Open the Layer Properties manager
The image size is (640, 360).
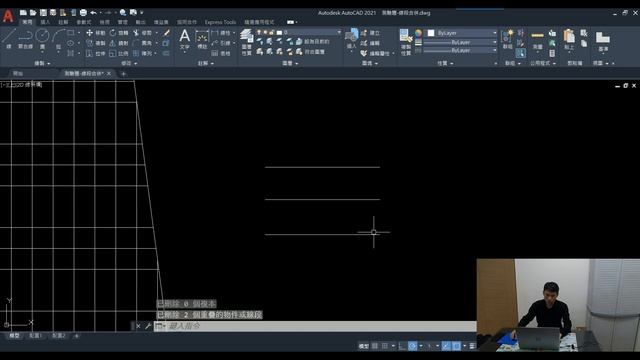[247, 42]
